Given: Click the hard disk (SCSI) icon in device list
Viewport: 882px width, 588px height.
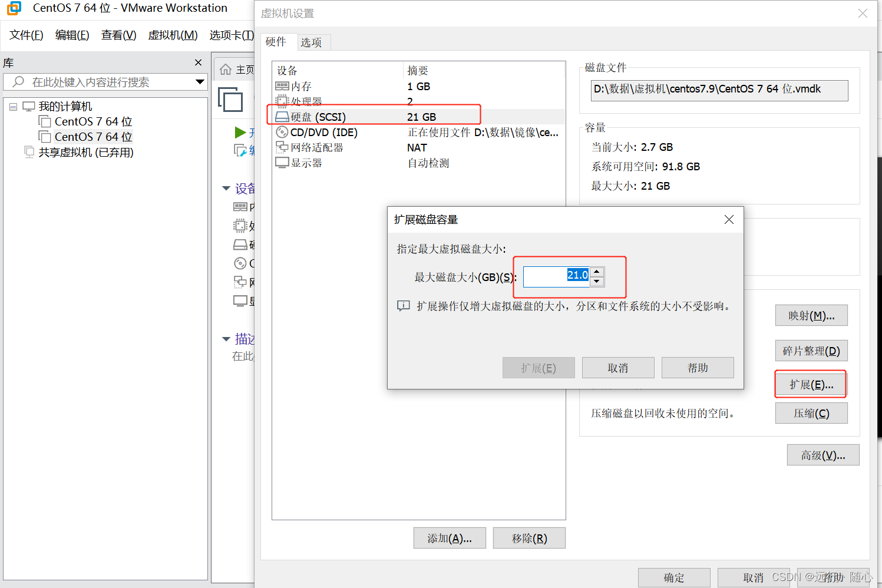Looking at the screenshot, I should pyautogui.click(x=282, y=117).
